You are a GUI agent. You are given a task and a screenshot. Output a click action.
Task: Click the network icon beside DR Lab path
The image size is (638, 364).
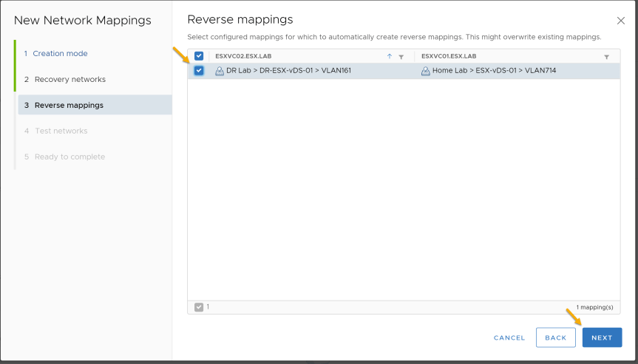(220, 71)
